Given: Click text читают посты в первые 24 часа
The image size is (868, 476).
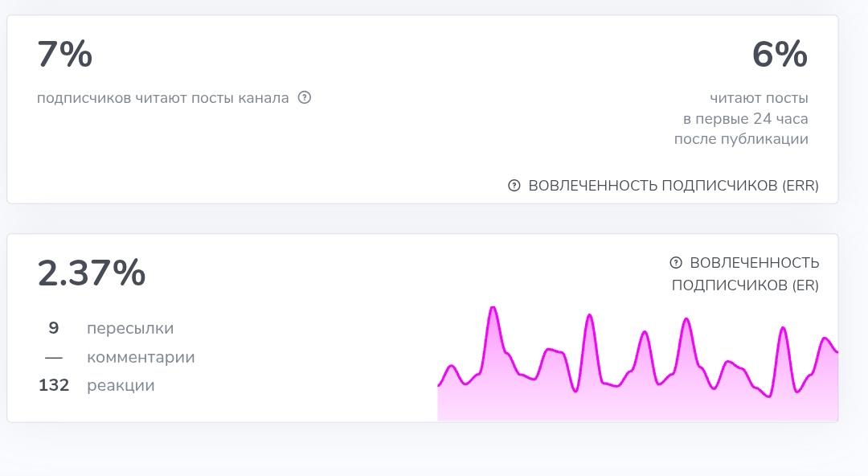Looking at the screenshot, I should 745,108.
